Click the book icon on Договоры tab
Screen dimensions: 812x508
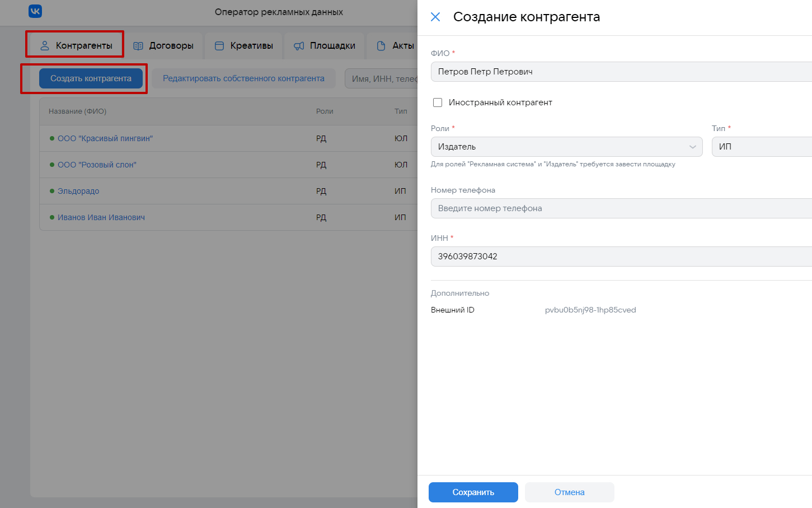tap(138, 46)
